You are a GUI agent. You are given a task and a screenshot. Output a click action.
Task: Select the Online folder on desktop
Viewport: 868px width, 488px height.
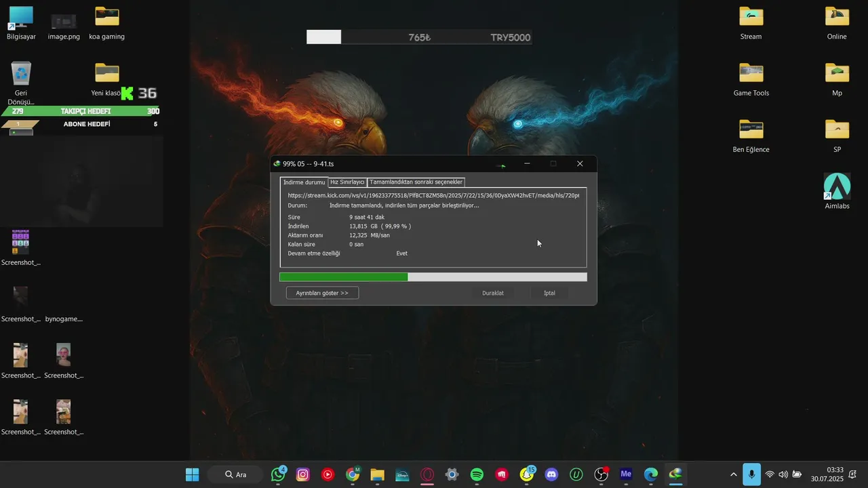pyautogui.click(x=837, y=23)
